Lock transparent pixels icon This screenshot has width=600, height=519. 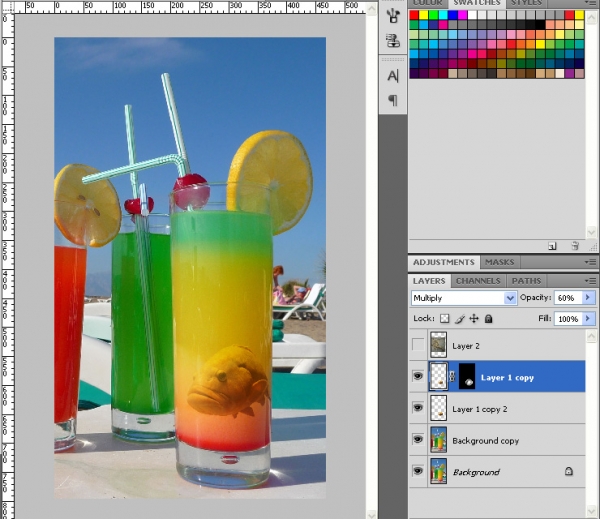click(x=444, y=318)
